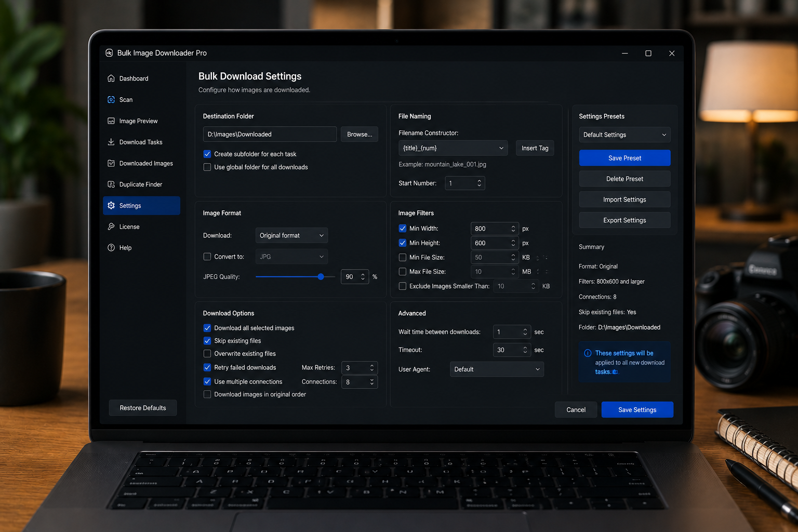
Task: Toggle Create subfolder for each task
Action: [207, 154]
